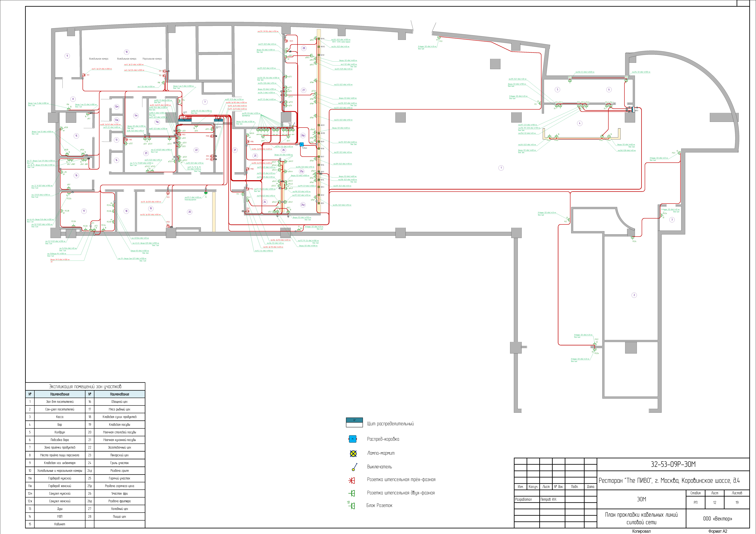Select the Блок Розеток legend symbol
Screen dimensions: 756x534
pyautogui.click(x=352, y=506)
